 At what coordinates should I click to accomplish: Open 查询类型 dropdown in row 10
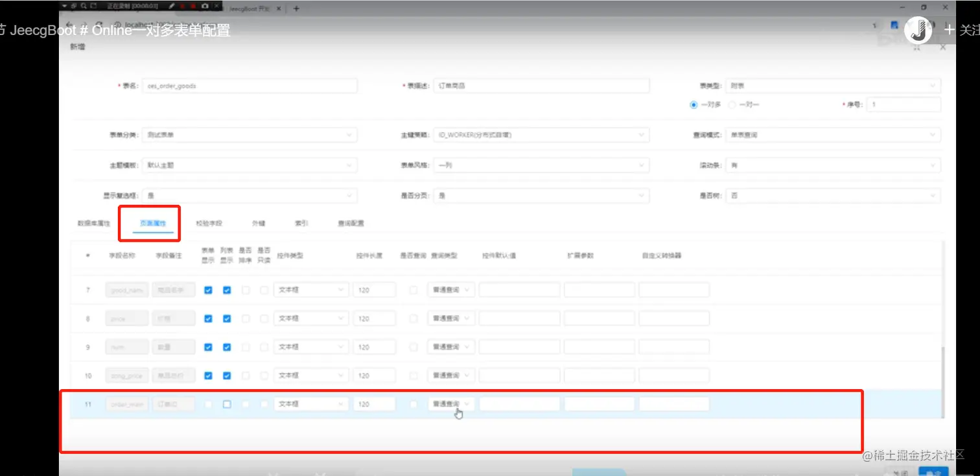click(452, 375)
